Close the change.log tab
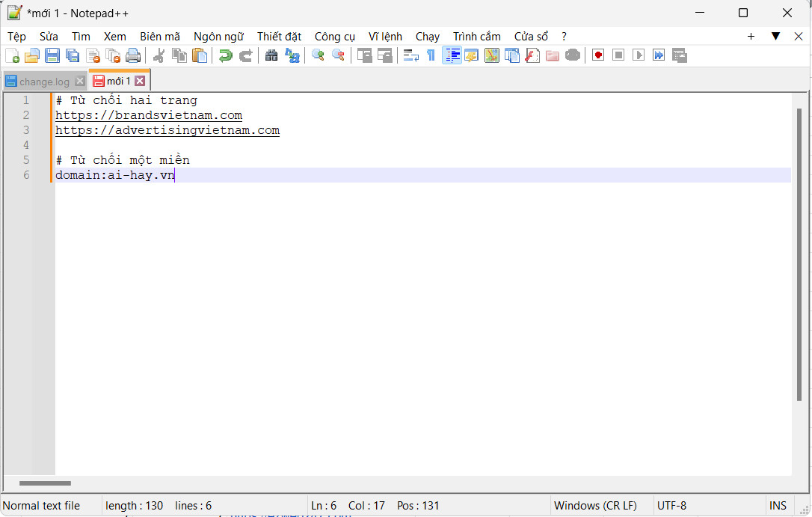 80,81
